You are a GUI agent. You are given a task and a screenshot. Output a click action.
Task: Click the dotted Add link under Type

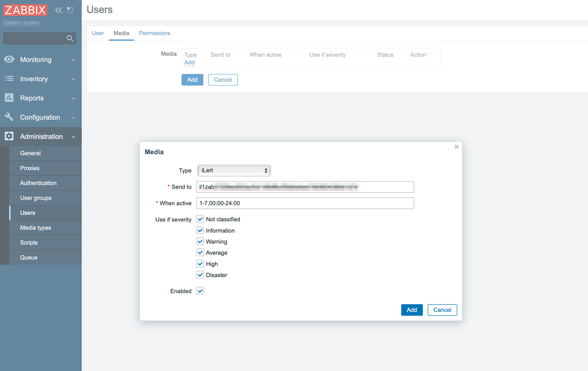pyautogui.click(x=189, y=62)
